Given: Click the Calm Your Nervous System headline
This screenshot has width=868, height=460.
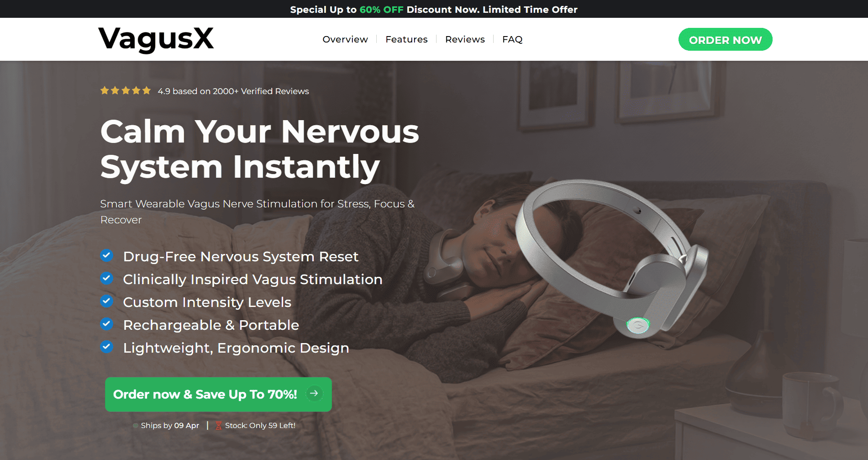Looking at the screenshot, I should [x=259, y=149].
